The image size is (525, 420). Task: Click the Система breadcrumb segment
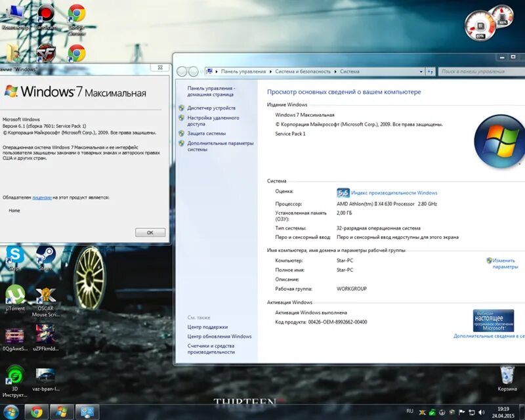coord(350,72)
